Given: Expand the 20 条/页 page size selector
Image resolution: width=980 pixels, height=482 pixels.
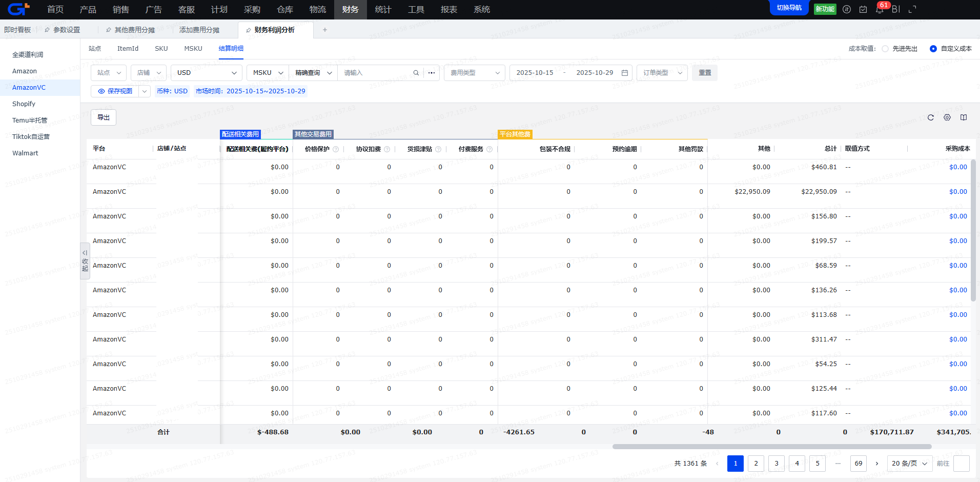Looking at the screenshot, I should [910, 464].
